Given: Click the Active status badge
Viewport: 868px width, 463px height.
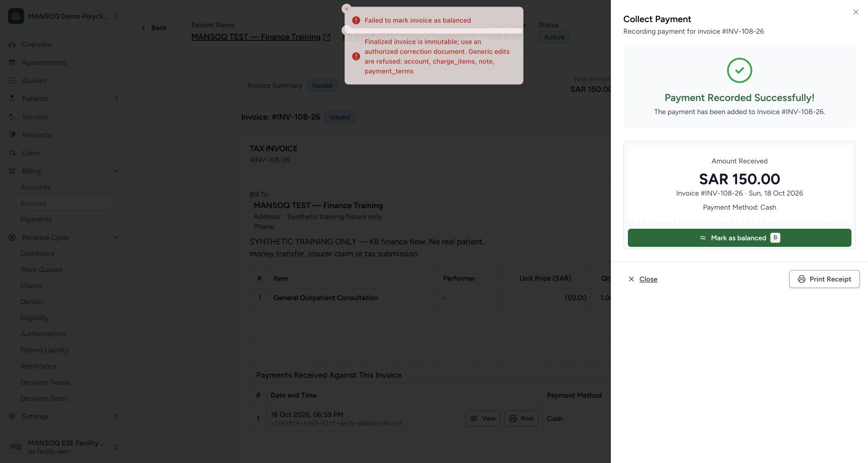Looking at the screenshot, I should [x=554, y=37].
